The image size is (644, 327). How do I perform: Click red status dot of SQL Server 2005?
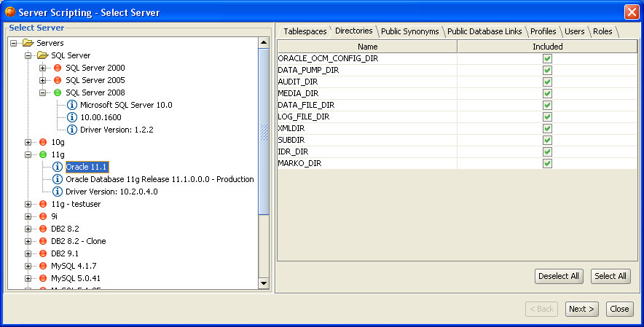click(58, 80)
